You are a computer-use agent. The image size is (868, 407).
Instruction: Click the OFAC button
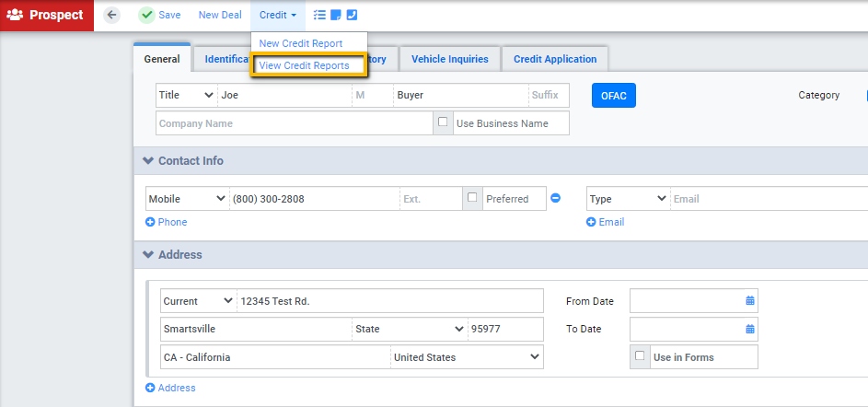click(x=613, y=95)
